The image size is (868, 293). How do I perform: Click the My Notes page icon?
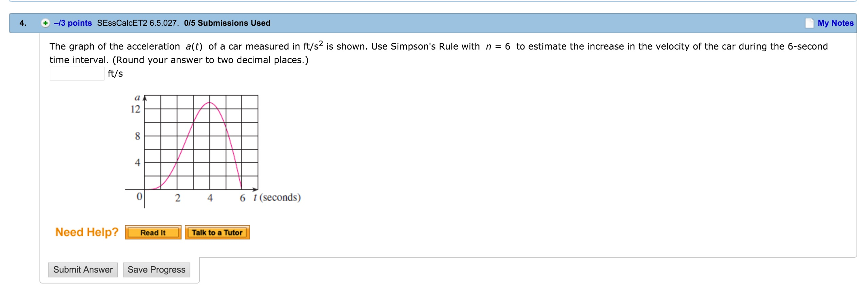(x=809, y=23)
